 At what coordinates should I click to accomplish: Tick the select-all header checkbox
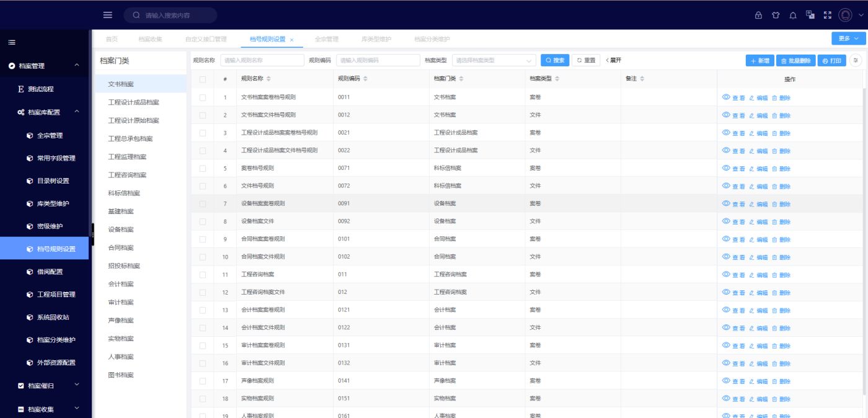click(x=203, y=79)
